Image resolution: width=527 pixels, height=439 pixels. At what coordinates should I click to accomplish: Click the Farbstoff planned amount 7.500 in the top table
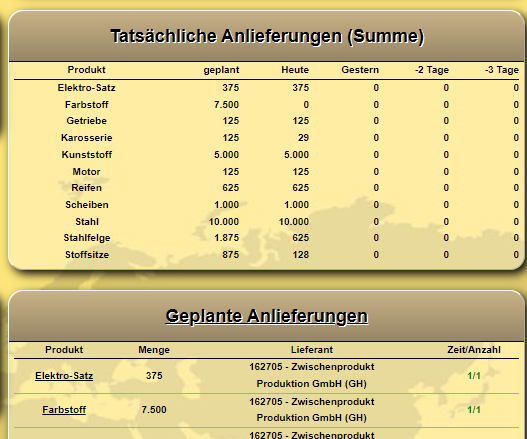pyautogui.click(x=226, y=105)
